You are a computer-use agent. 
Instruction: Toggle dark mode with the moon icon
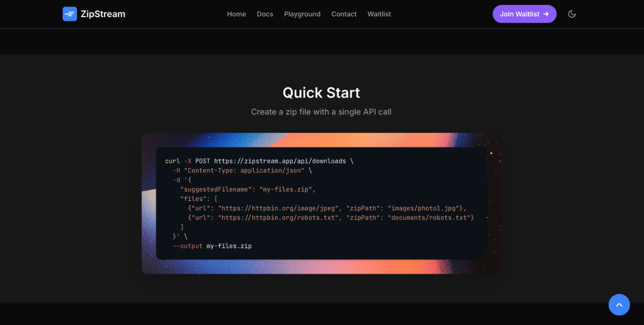(x=572, y=14)
